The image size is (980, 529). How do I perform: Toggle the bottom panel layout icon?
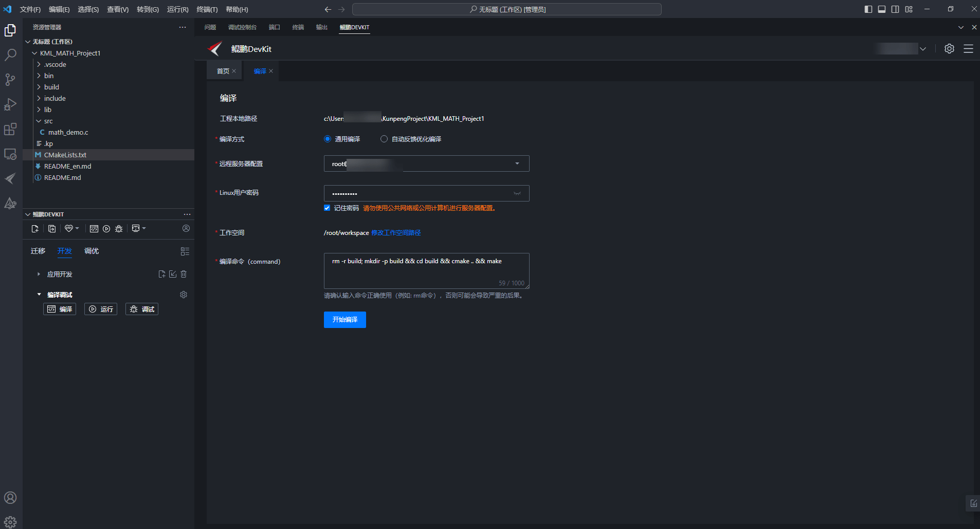coord(882,9)
